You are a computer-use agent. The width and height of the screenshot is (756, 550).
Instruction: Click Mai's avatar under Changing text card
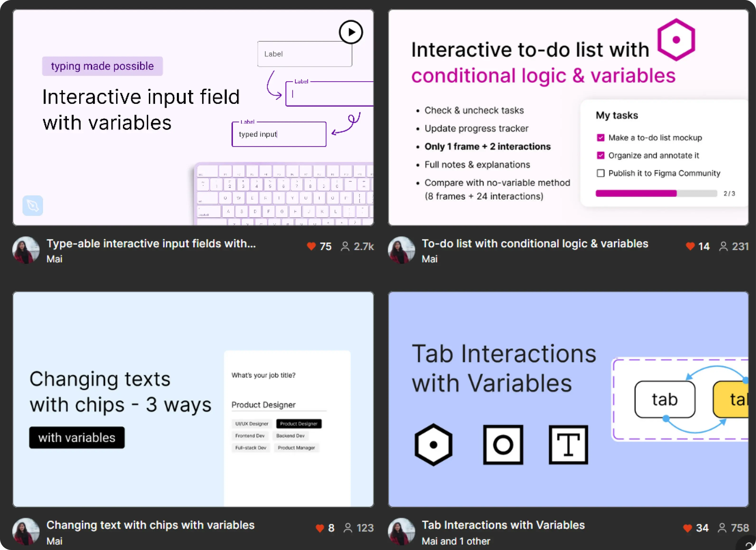coord(26,532)
